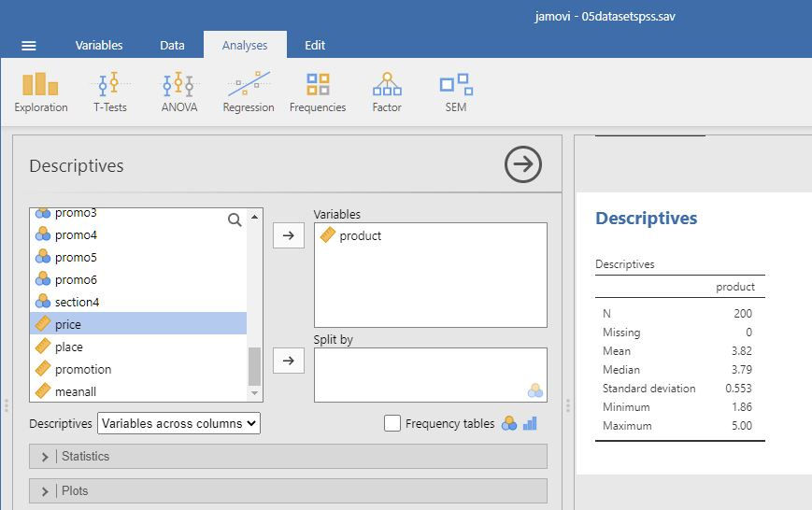812x510 pixels.
Task: Click the scroll down arrow of variable list
Action: coord(254,393)
